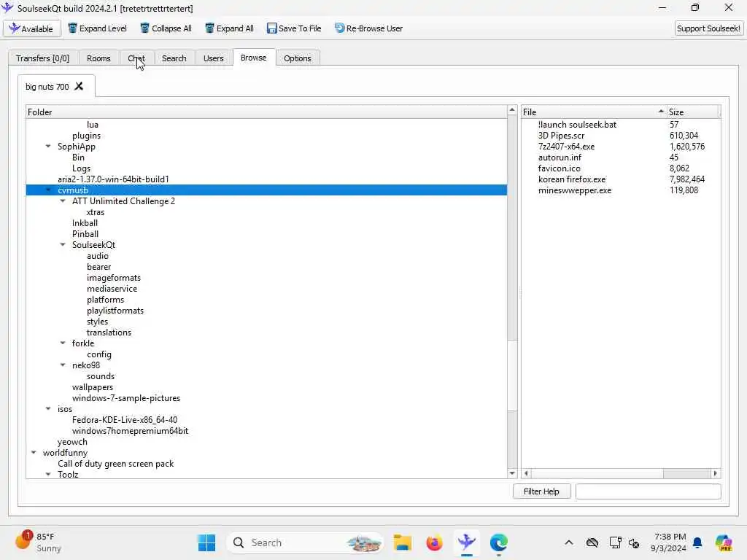This screenshot has width=747, height=560.
Task: Click the Filter Help button
Action: tap(541, 491)
